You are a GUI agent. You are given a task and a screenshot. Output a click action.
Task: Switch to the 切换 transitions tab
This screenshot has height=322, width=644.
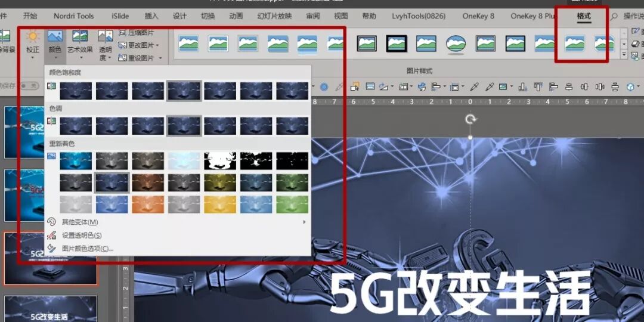tap(208, 16)
